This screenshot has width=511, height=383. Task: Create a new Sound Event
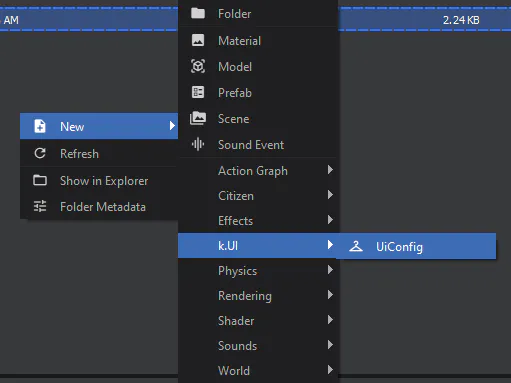(x=258, y=144)
